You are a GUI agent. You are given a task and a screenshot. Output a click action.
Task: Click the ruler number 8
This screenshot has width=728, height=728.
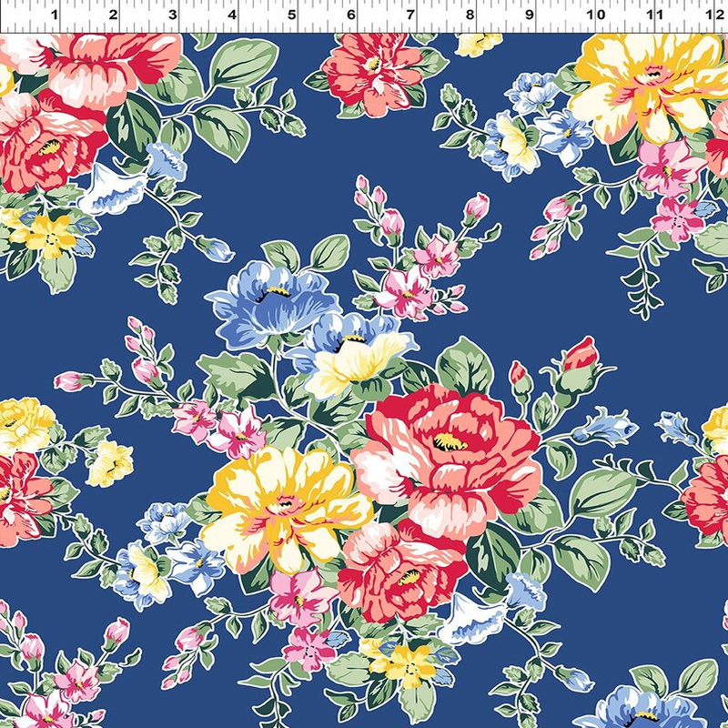click(x=470, y=15)
